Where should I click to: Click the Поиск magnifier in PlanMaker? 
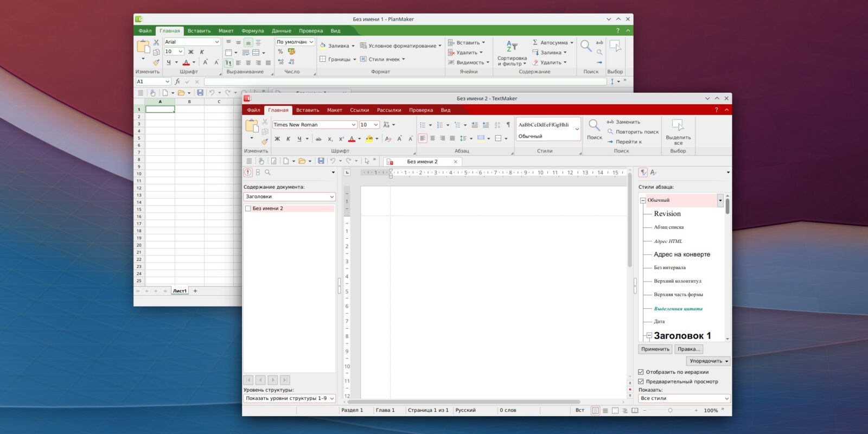(586, 46)
